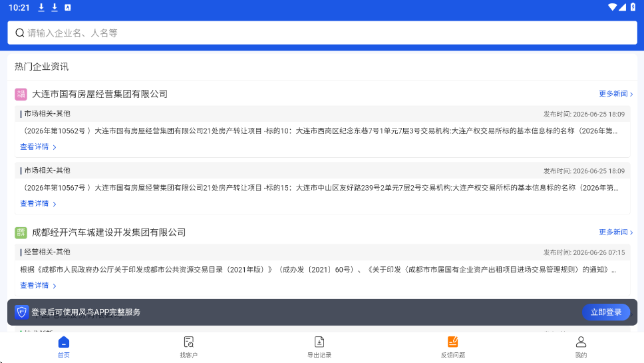This screenshot has width=644, height=363.
Task: Open 成都经开汽车城建设开发集团有限公司 company title
Action: click(x=109, y=232)
